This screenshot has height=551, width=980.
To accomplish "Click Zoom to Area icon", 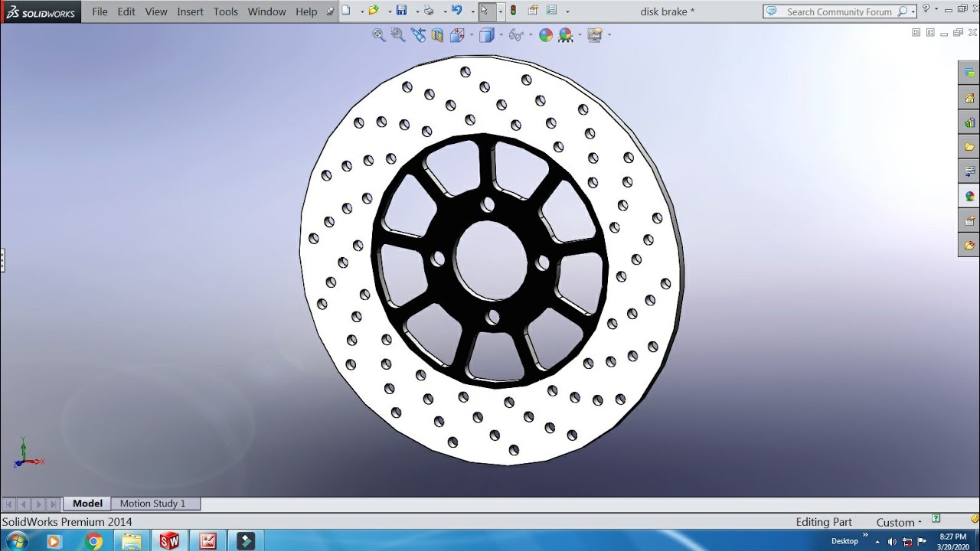I will tap(398, 34).
